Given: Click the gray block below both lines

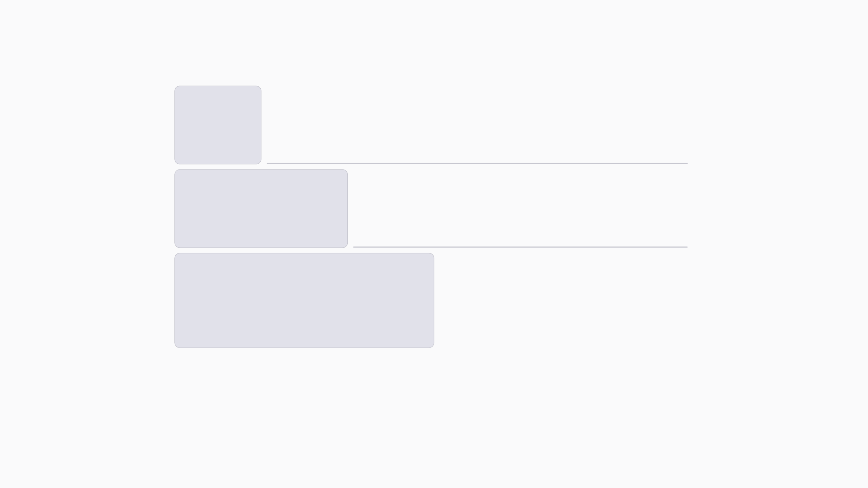Looking at the screenshot, I should tap(304, 300).
